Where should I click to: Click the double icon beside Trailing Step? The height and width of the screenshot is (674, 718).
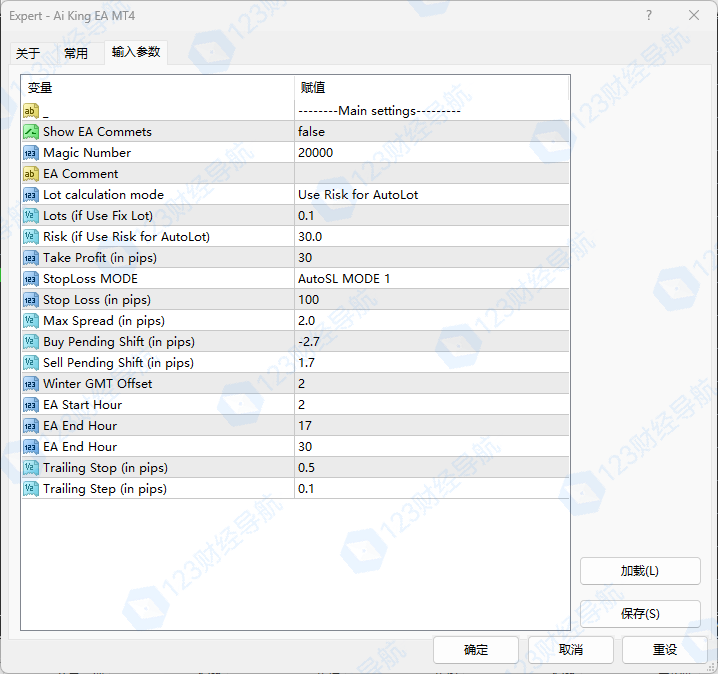click(31, 489)
